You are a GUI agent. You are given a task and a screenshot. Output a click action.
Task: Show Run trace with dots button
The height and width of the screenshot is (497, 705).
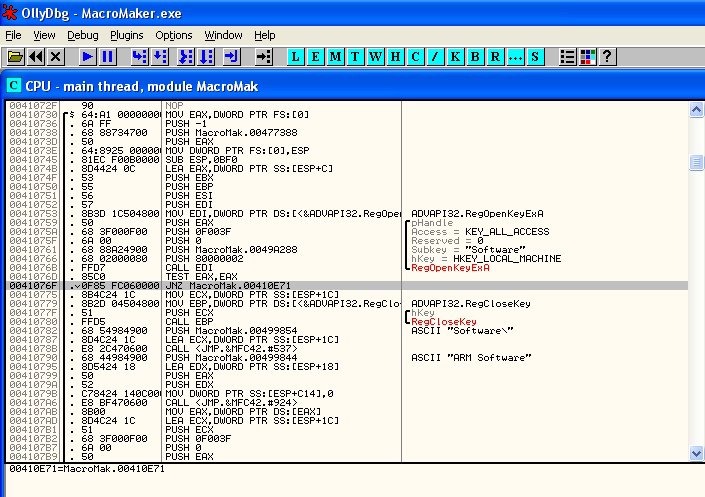tap(515, 57)
